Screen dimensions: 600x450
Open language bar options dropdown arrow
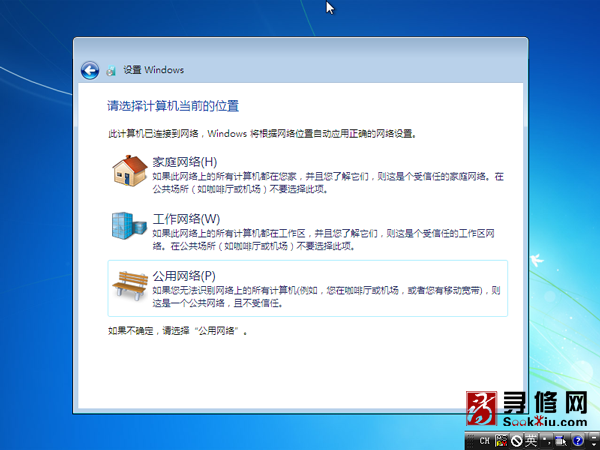pos(594,445)
